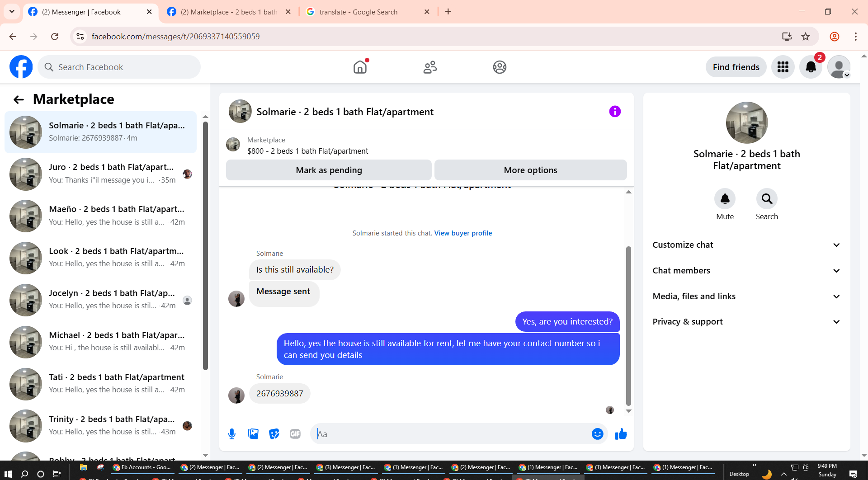The image size is (868, 480).
Task: Close the translate Google Search tab
Action: pos(427,12)
